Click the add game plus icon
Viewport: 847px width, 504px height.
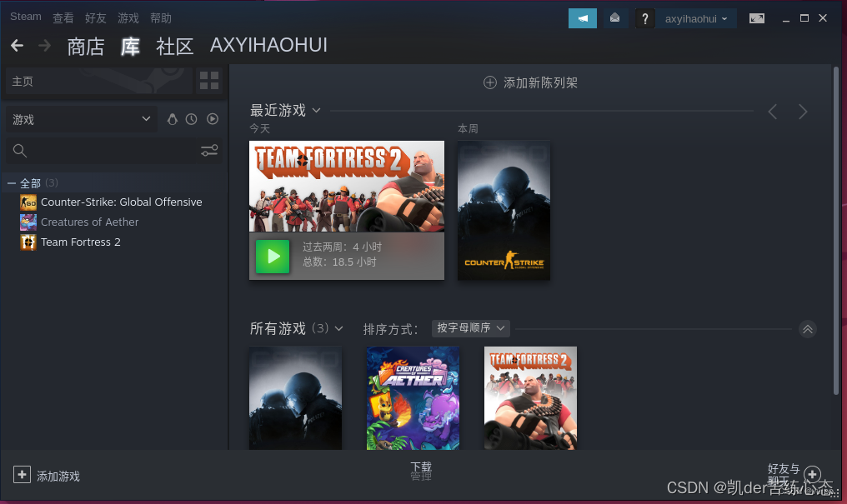(x=22, y=475)
